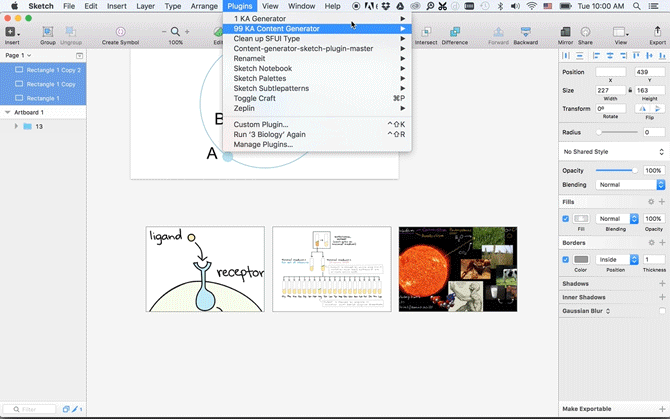Screen dimensions: 670x419
Task: Select Toggle Craft menu item
Action: click(317, 98)
